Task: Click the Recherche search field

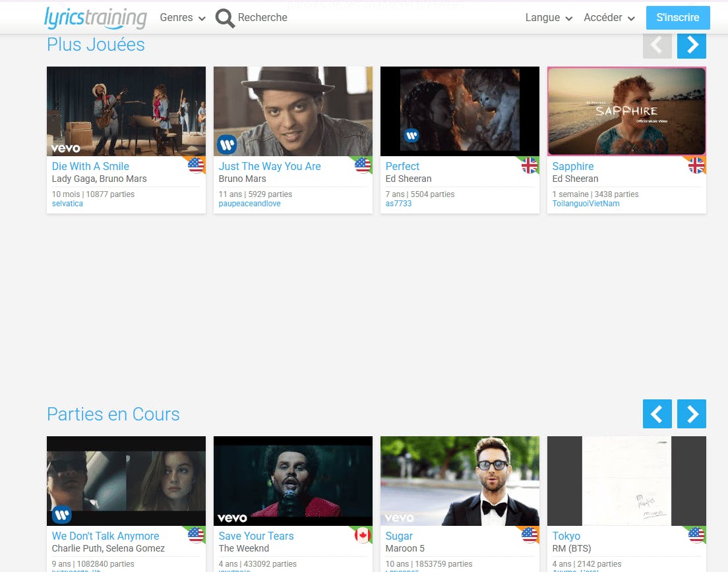Action: point(262,18)
